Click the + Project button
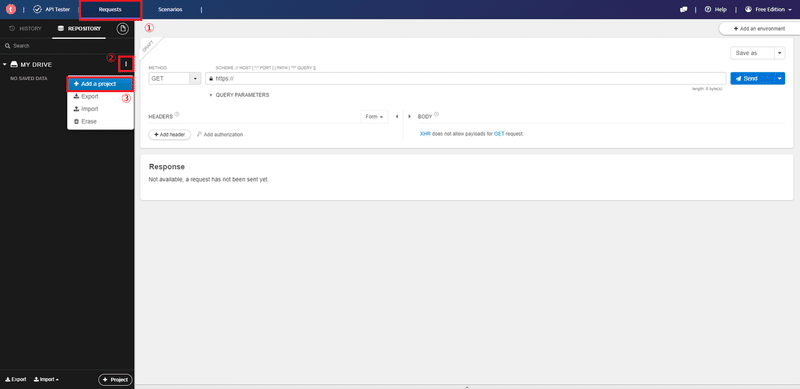The height and width of the screenshot is (389, 800). tap(115, 380)
